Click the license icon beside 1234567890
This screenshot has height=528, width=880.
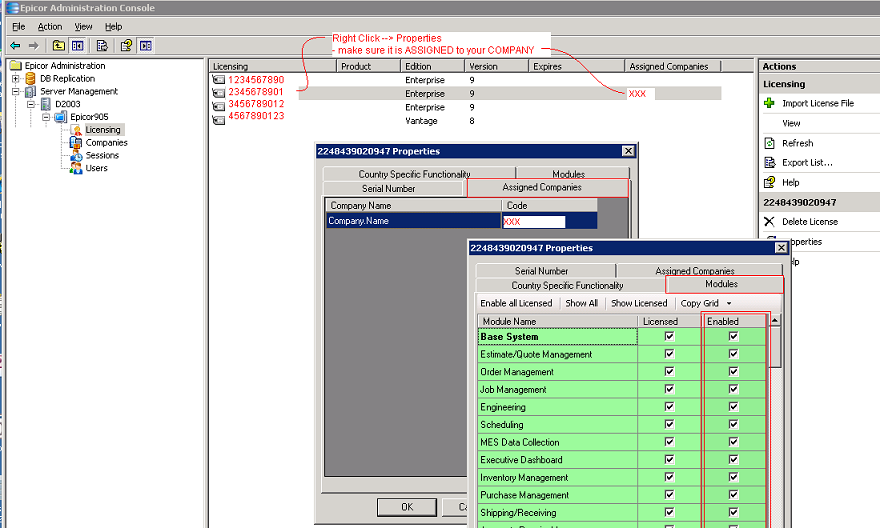[219, 80]
